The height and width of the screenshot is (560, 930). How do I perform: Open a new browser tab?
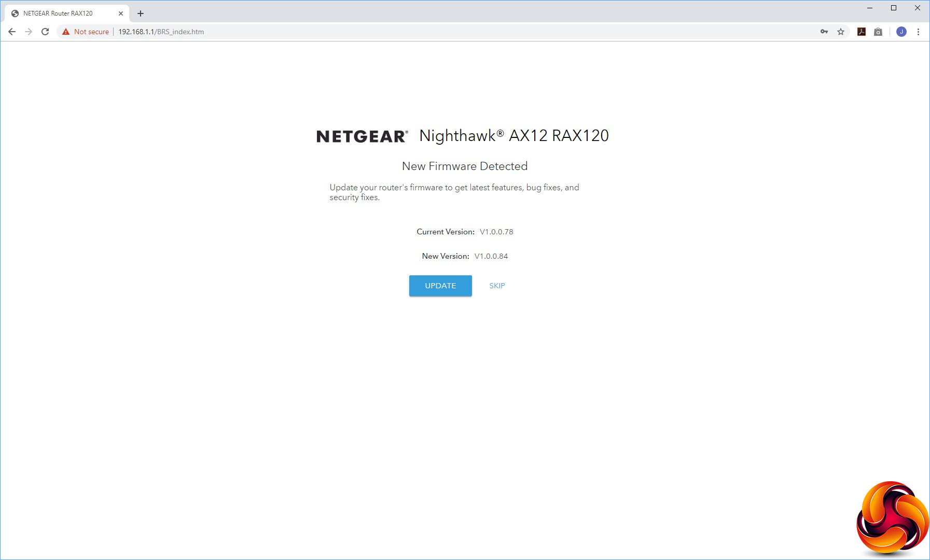coord(141,13)
